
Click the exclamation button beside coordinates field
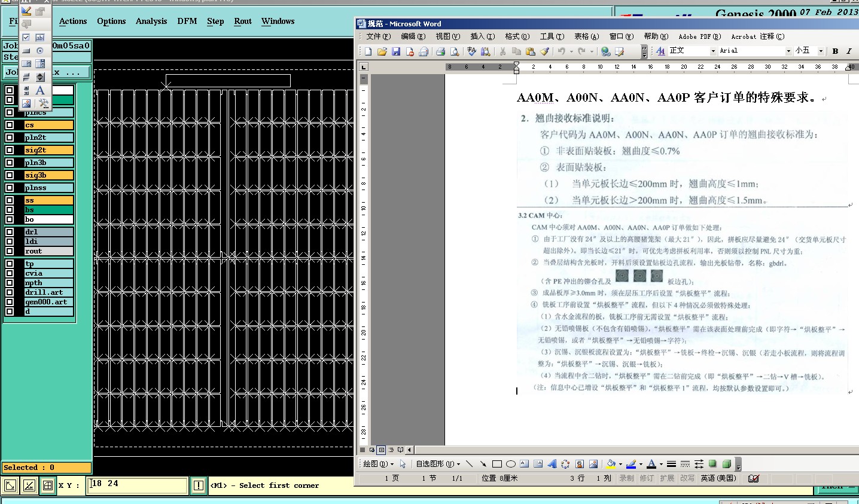click(199, 485)
